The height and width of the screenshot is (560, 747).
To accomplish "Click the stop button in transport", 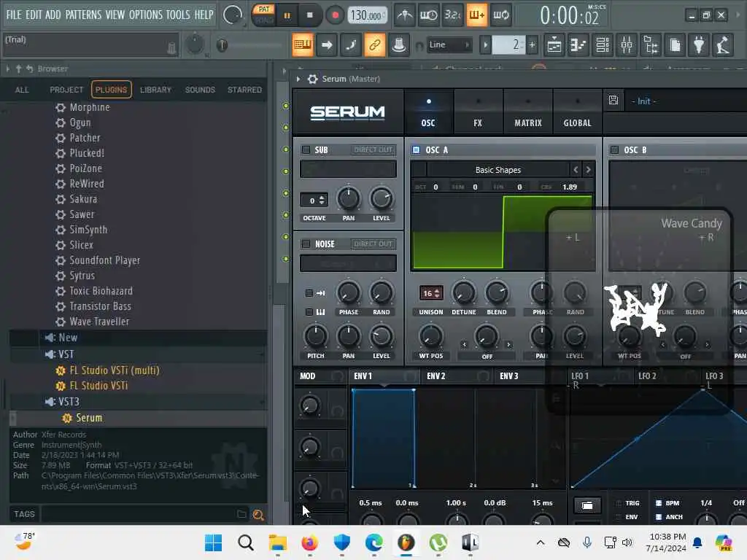I will pos(309,15).
